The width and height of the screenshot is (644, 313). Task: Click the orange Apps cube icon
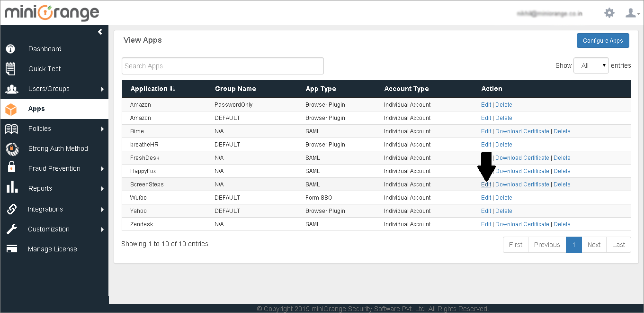[11, 109]
